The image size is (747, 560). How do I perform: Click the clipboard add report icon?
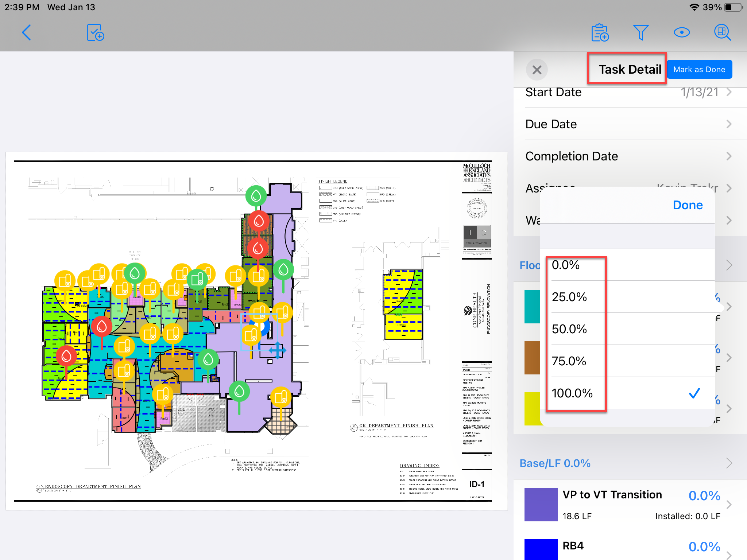[600, 33]
